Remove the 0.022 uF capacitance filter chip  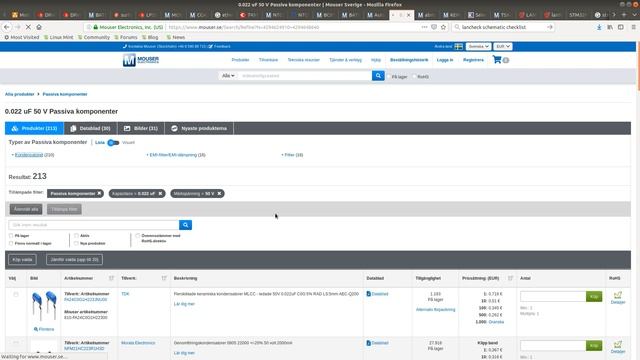[160, 193]
